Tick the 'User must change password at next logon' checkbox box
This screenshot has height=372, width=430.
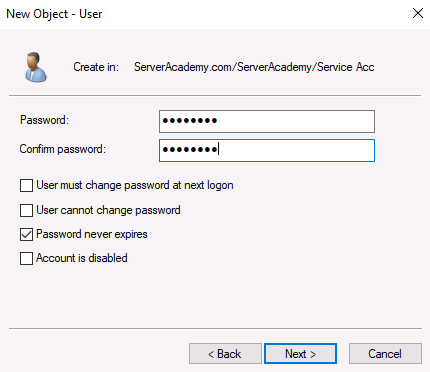pos(26,185)
